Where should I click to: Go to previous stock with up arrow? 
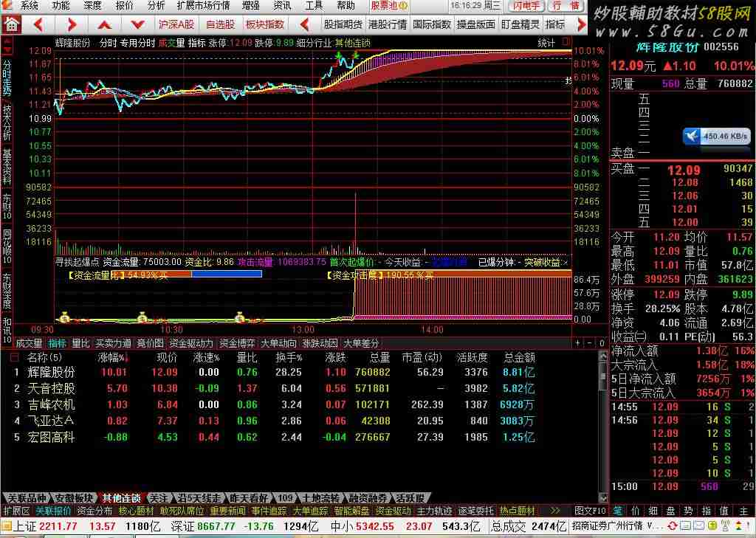(105, 24)
